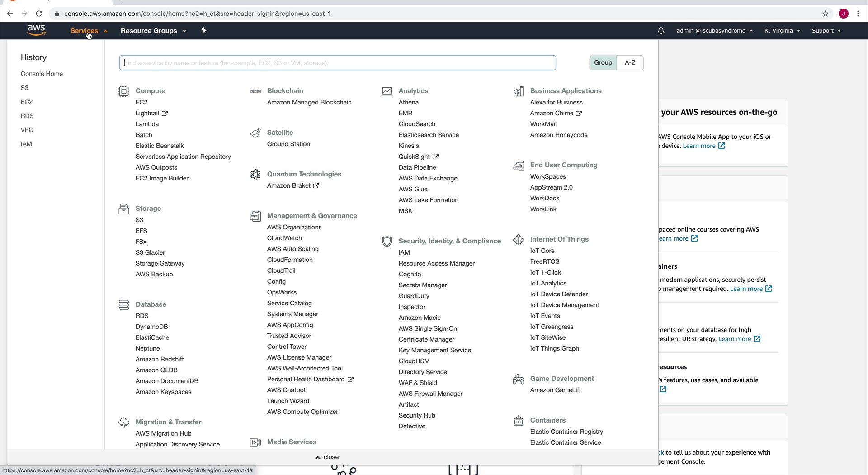Bookmark this page with the star icon
The image size is (868, 475).
826,14
